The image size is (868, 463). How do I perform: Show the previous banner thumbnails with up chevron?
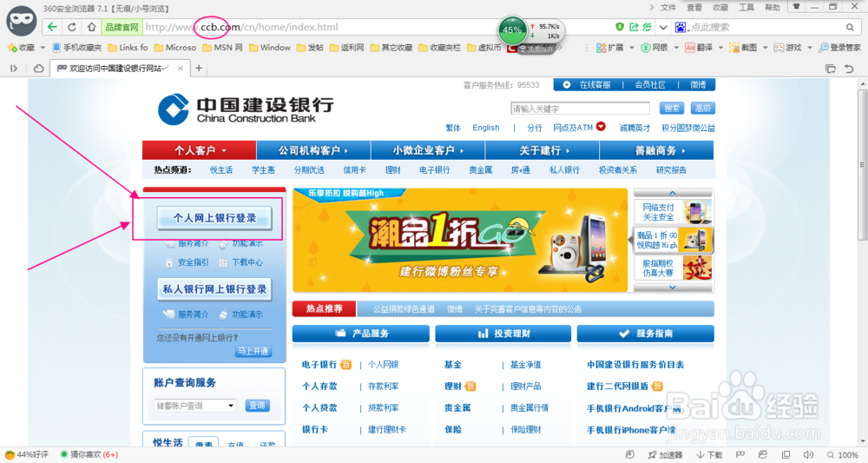pyautogui.click(x=673, y=193)
